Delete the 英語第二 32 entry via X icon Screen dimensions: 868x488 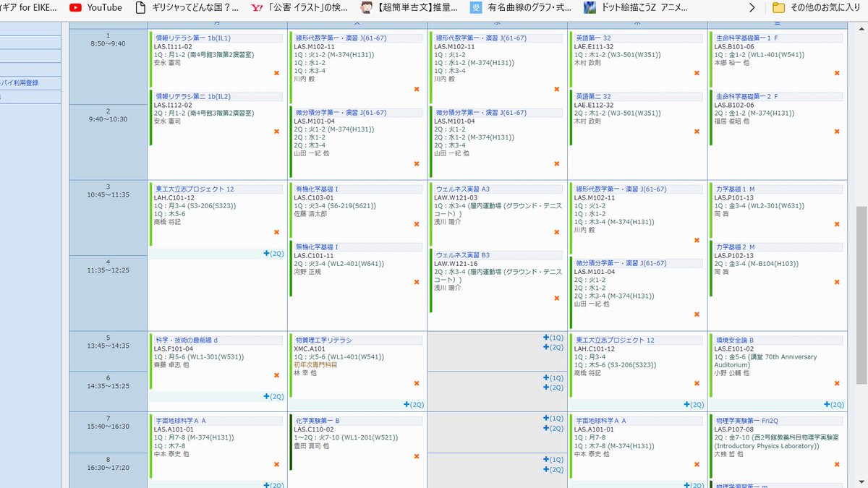(x=697, y=132)
